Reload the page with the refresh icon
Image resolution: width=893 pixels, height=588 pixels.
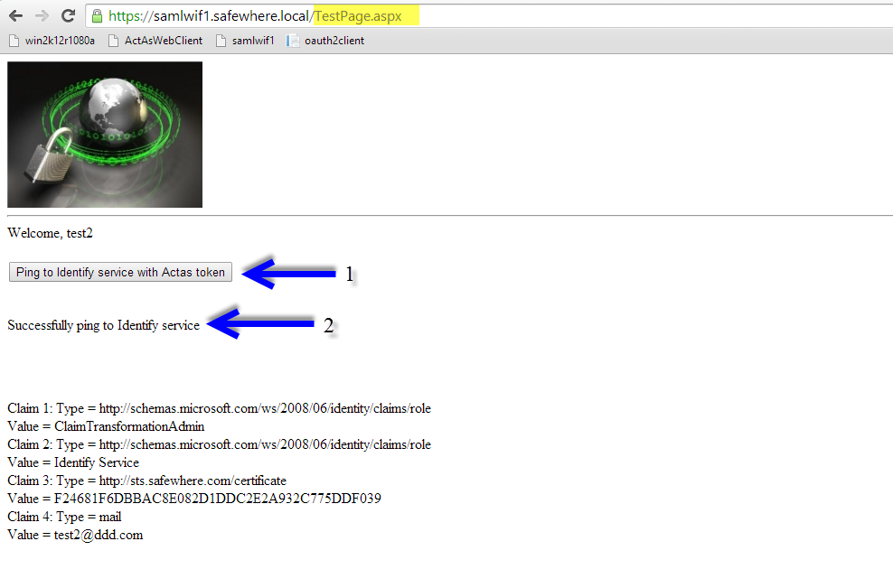[x=66, y=14]
